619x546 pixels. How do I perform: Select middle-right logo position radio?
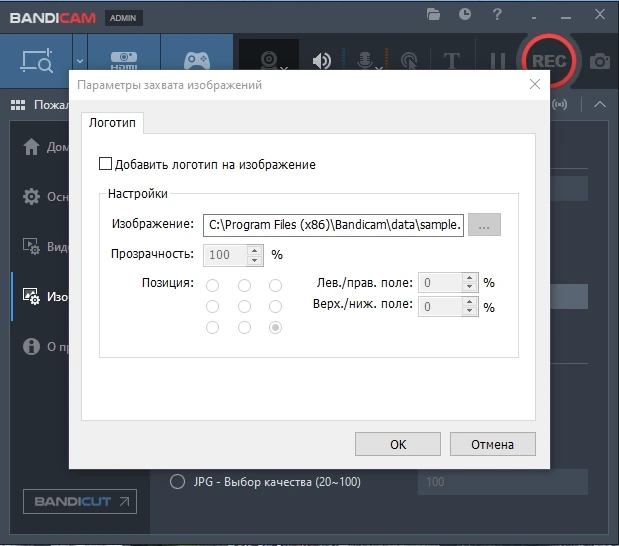(275, 306)
